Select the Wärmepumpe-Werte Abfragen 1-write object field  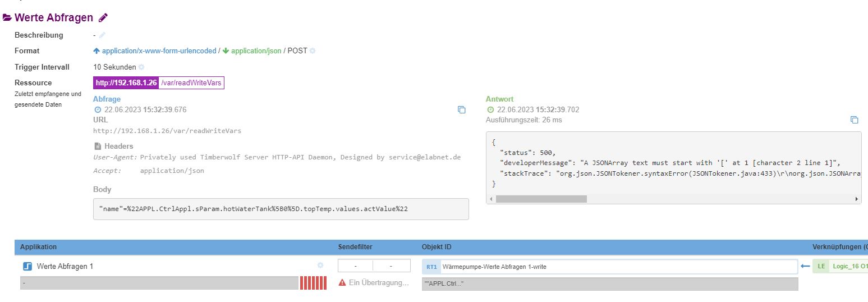click(x=617, y=267)
